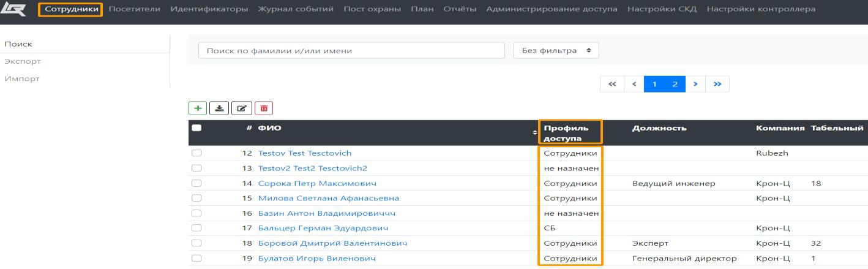
Task: Go to the previous page using the single-left arrow
Action: click(634, 84)
